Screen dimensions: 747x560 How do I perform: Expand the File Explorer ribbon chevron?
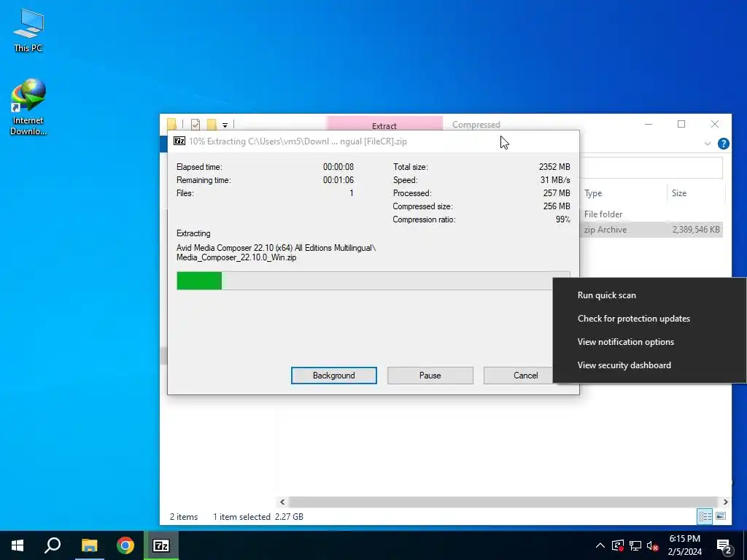pyautogui.click(x=708, y=144)
